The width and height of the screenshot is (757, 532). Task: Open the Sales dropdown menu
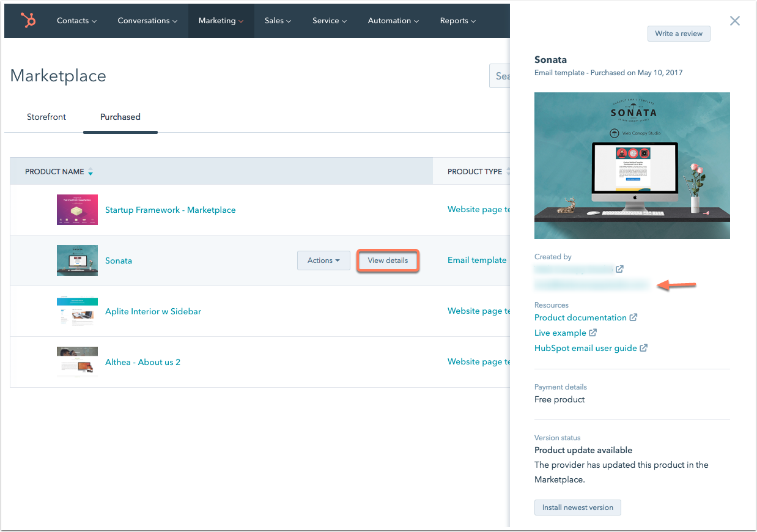pyautogui.click(x=278, y=21)
